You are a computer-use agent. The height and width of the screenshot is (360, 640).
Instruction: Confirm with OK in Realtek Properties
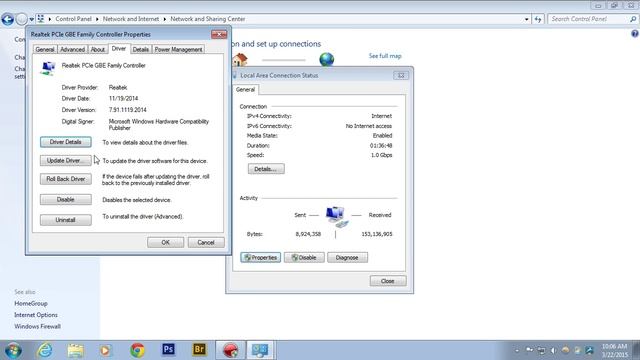click(165, 242)
